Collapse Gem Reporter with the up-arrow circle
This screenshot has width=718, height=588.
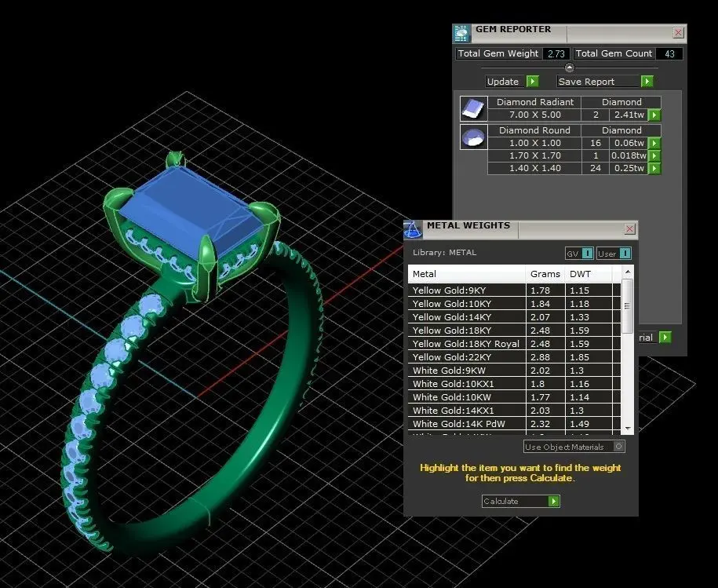pyautogui.click(x=569, y=68)
